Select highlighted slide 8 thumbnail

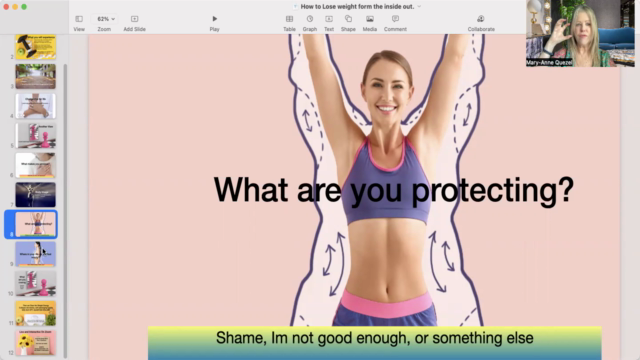point(36,224)
